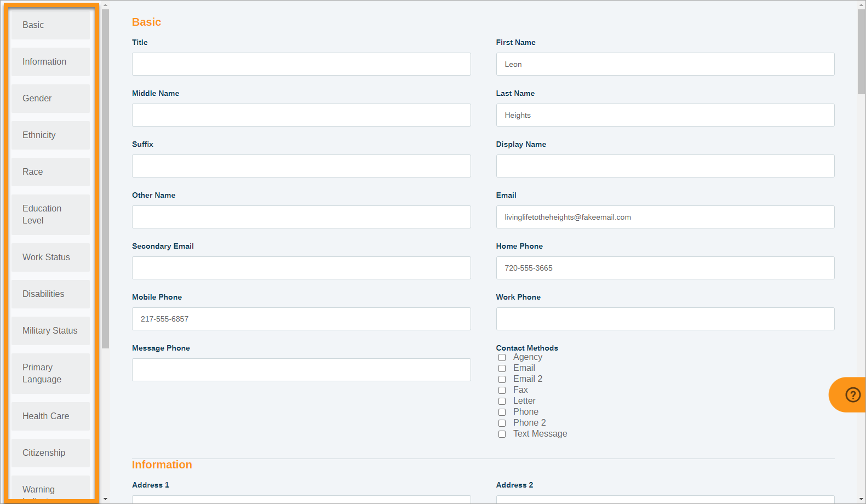Click the main page scroll down arrow
This screenshot has height=504, width=866.
click(862, 499)
